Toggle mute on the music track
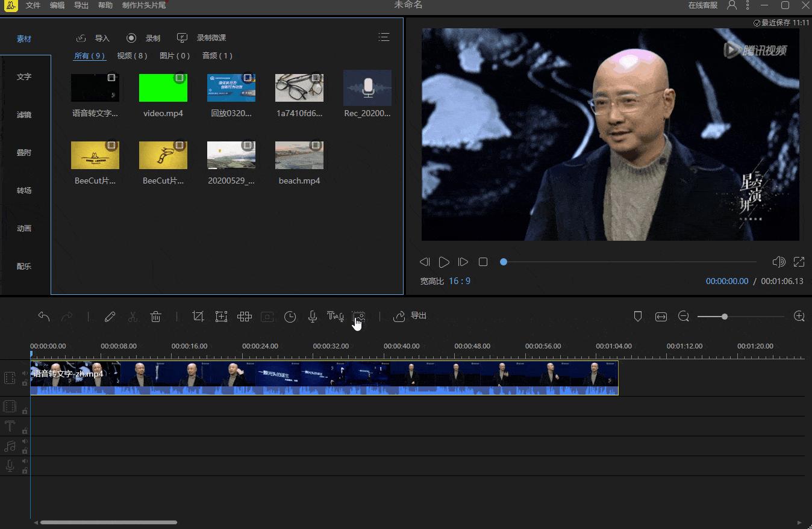812x529 pixels. pyautogui.click(x=25, y=441)
